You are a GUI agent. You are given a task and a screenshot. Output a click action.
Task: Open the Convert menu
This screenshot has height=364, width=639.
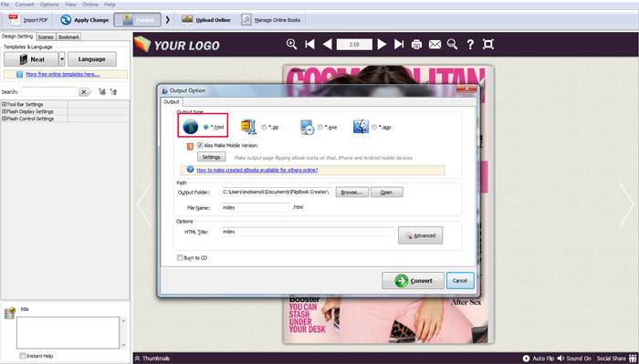(25, 5)
